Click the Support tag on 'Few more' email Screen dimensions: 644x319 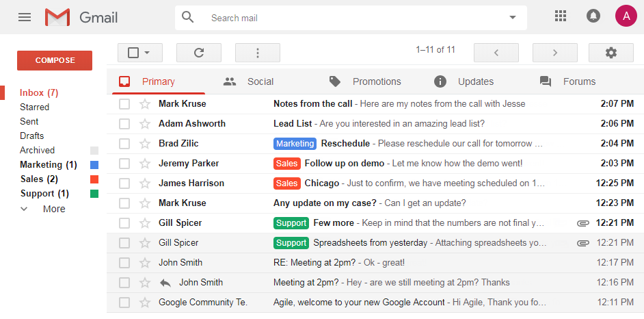coord(291,223)
